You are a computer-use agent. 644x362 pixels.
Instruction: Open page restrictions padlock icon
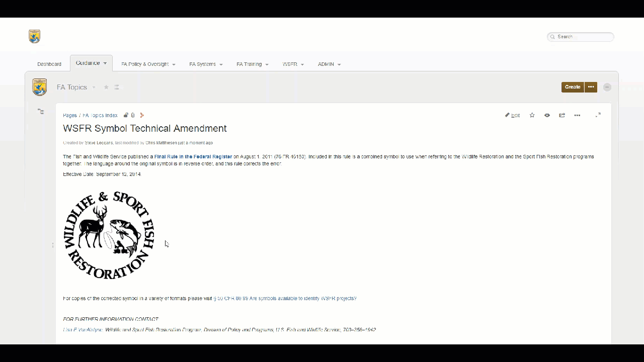pos(126,115)
